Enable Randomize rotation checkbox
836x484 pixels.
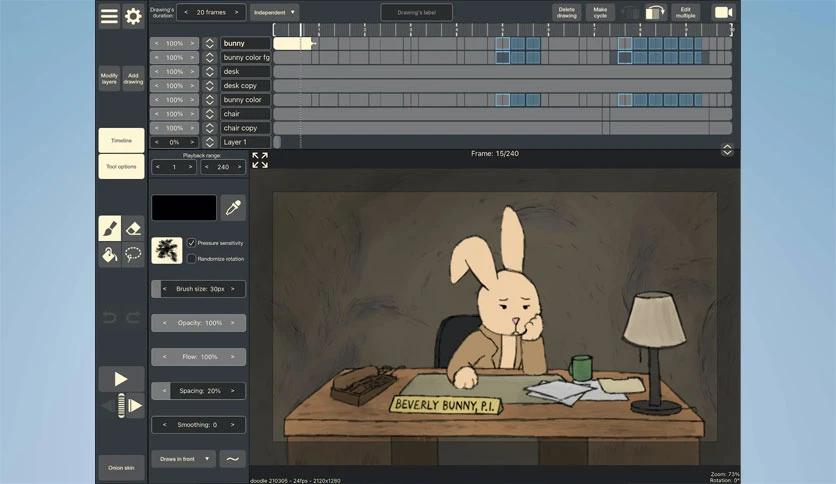click(192, 259)
